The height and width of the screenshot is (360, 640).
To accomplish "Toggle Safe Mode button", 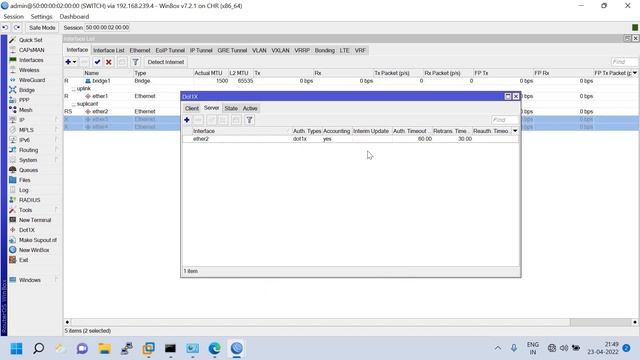I will [x=42, y=27].
